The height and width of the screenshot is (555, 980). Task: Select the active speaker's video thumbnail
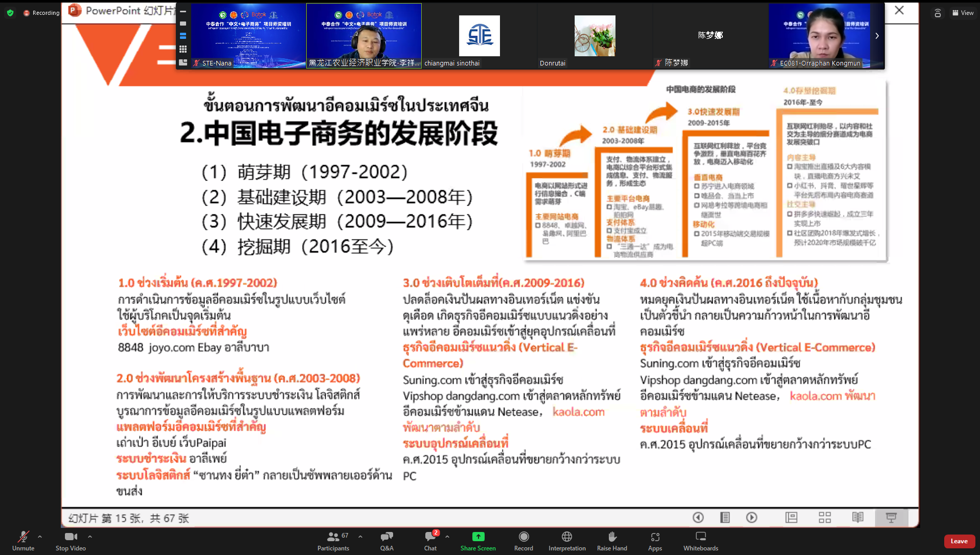[364, 36]
